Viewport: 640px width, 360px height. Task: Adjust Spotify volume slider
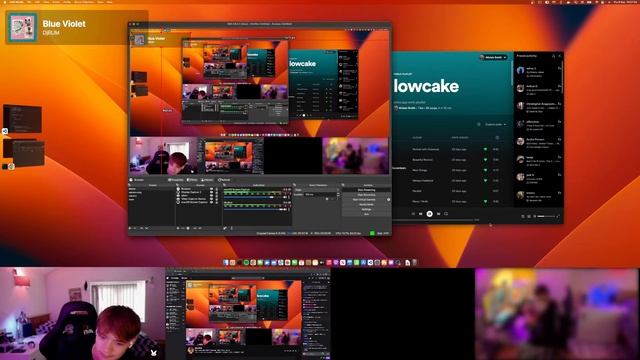pyautogui.click(x=546, y=216)
